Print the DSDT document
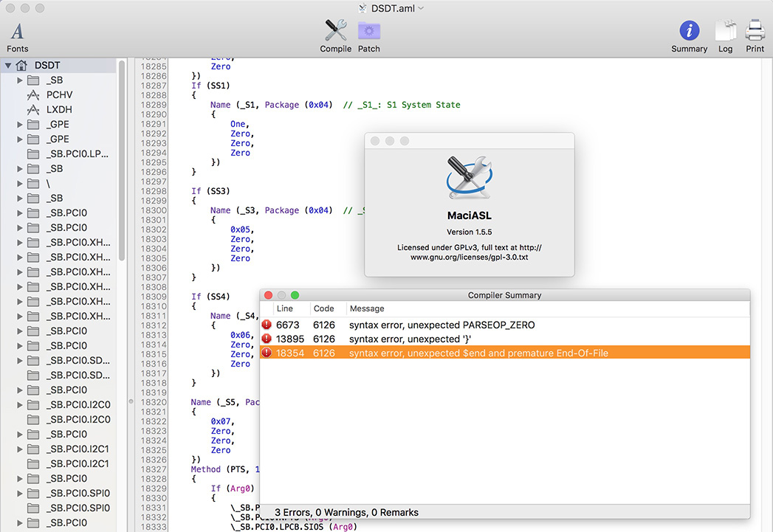Image resolution: width=773 pixels, height=532 pixels. (755, 36)
